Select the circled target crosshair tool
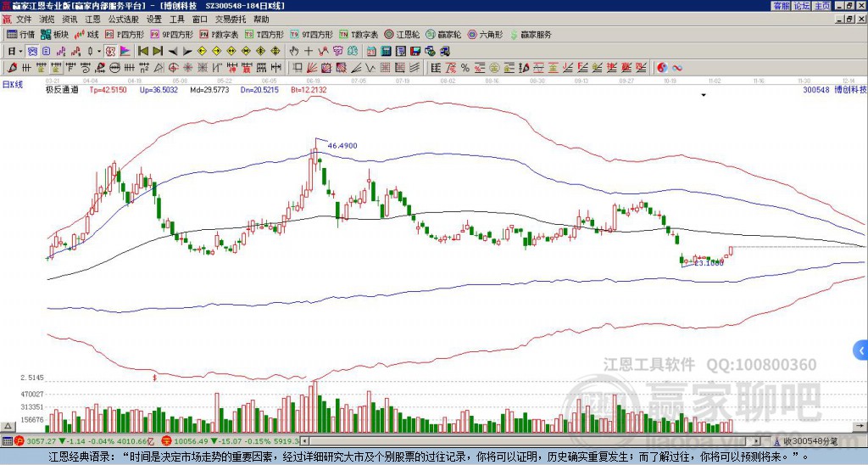This screenshot has width=868, height=465. coord(173,68)
